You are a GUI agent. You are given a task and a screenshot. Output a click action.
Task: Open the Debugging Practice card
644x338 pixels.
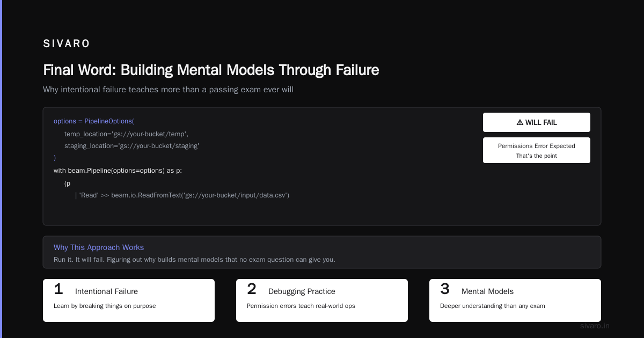click(x=322, y=300)
